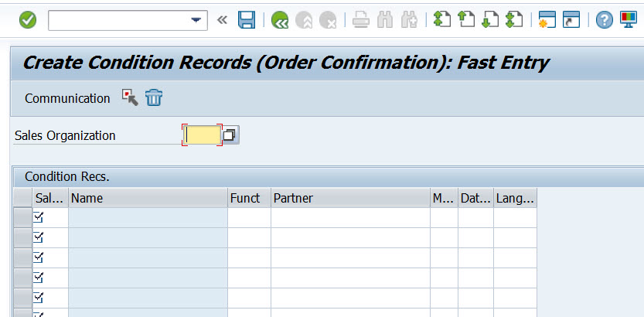Toggle the checkbox in the first table row

[38, 217]
